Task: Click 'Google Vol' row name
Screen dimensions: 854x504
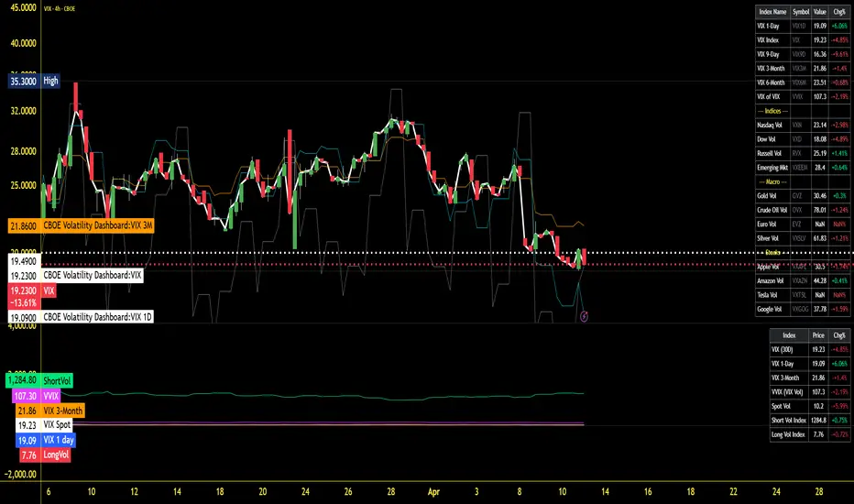Action: click(x=769, y=310)
